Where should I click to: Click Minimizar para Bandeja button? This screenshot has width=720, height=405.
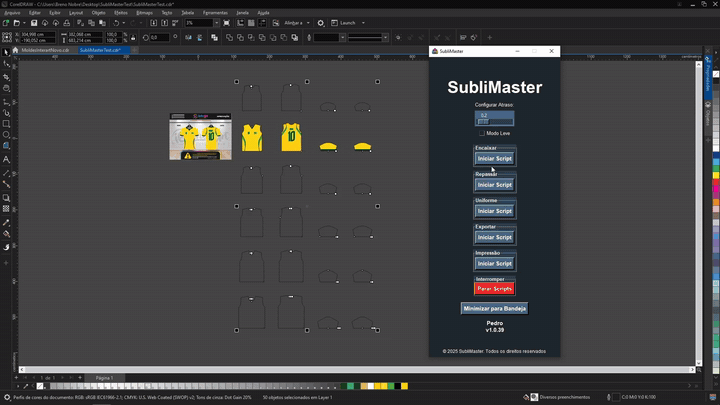(x=495, y=309)
